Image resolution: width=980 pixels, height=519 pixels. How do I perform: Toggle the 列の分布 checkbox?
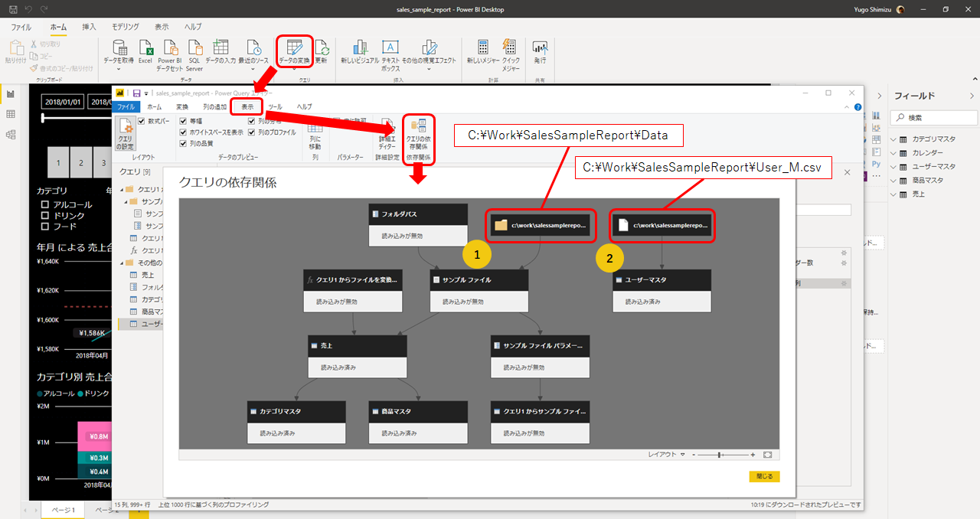pos(252,121)
